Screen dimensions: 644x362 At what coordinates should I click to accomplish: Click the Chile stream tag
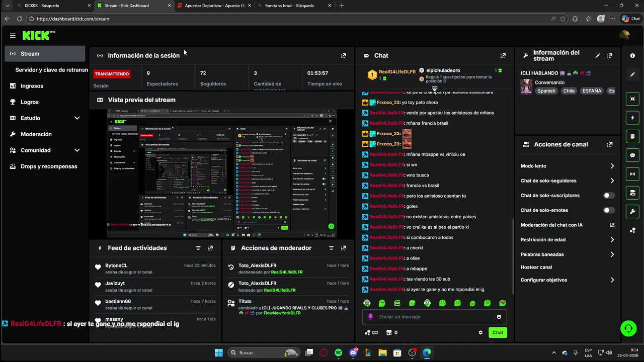[569, 91]
